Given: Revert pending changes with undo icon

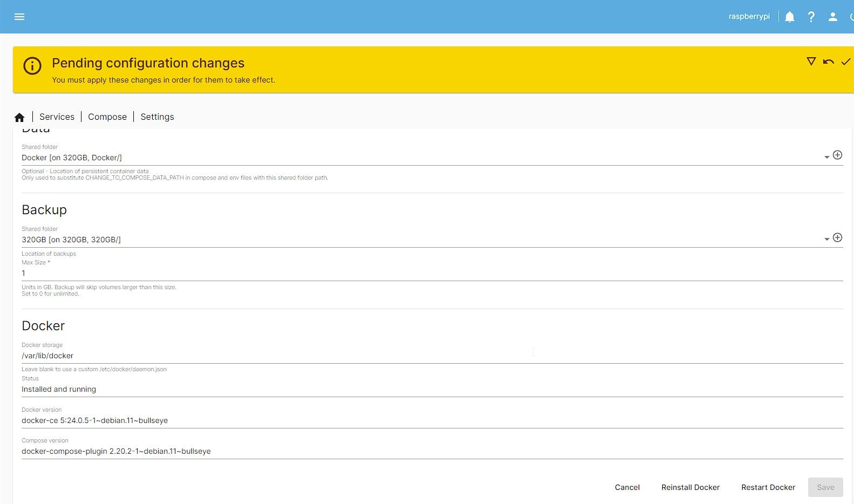Looking at the screenshot, I should click(x=828, y=62).
